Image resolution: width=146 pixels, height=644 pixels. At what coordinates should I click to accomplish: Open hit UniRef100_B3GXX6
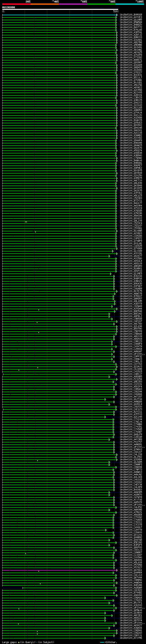[131, 276]
